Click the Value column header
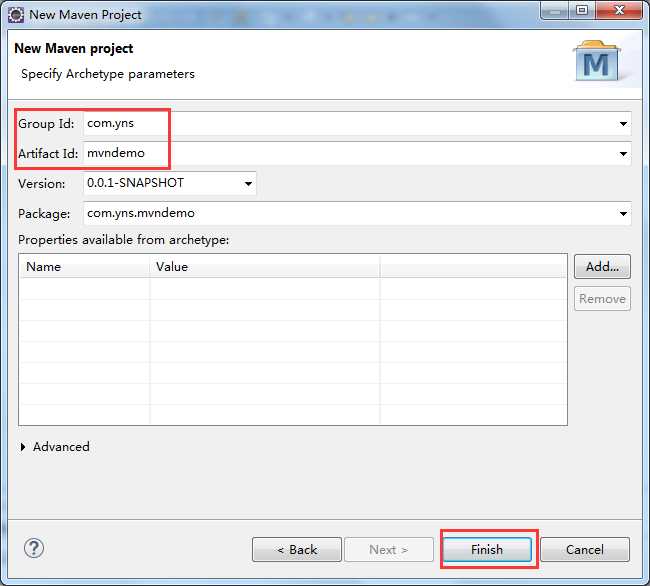This screenshot has height=586, width=650. (x=264, y=266)
